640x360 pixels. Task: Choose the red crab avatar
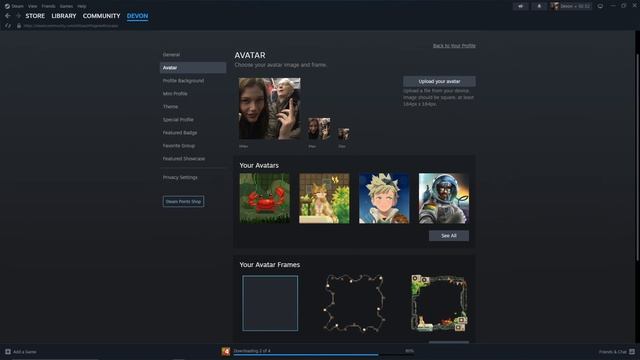tap(264, 198)
